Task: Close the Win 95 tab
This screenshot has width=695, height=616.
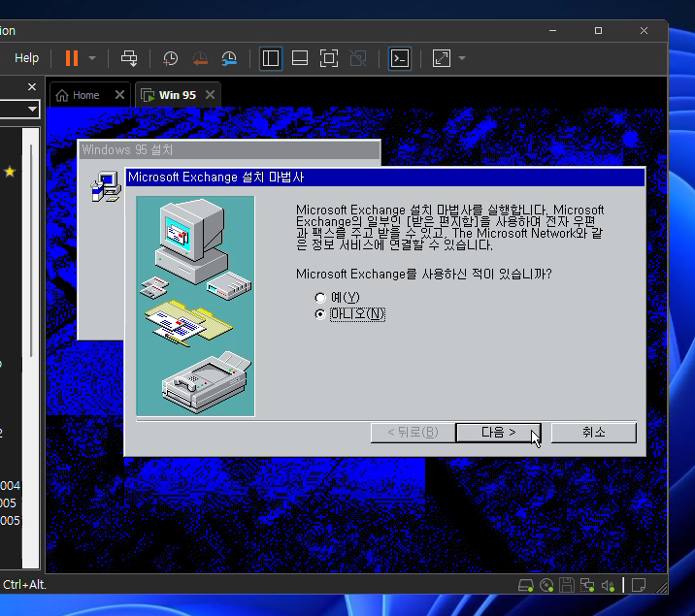Action: point(210,95)
